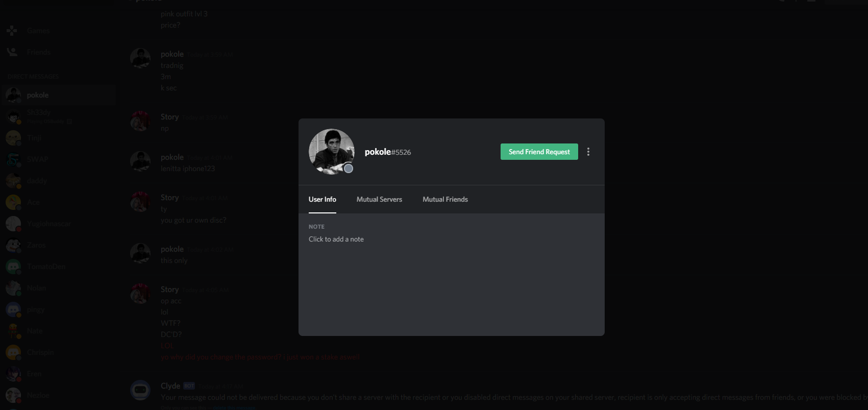
Task: Click pokole's avatar beside the 'tradnig' message
Action: coord(140,58)
